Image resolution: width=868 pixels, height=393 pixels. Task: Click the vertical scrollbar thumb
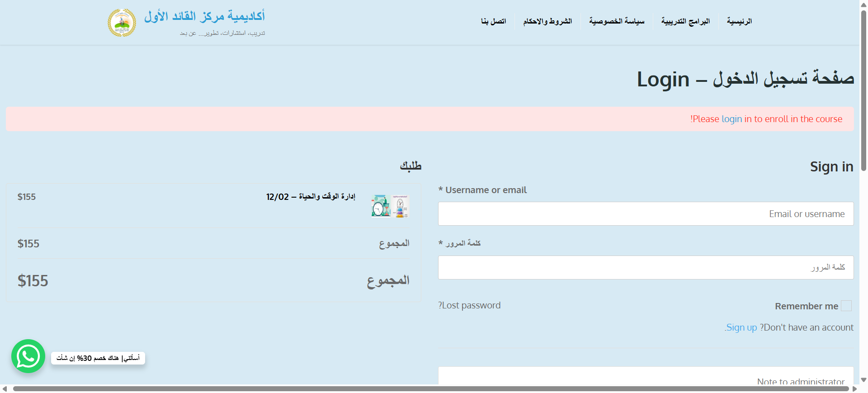863,90
